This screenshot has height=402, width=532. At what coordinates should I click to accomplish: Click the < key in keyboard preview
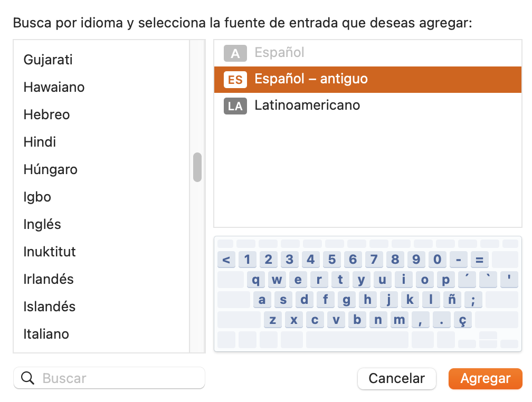(x=226, y=260)
